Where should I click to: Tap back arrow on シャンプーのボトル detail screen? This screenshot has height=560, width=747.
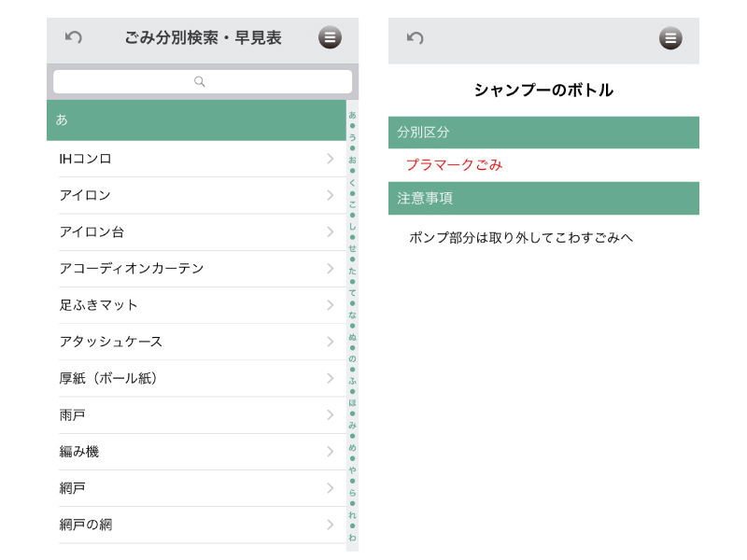pyautogui.click(x=416, y=37)
